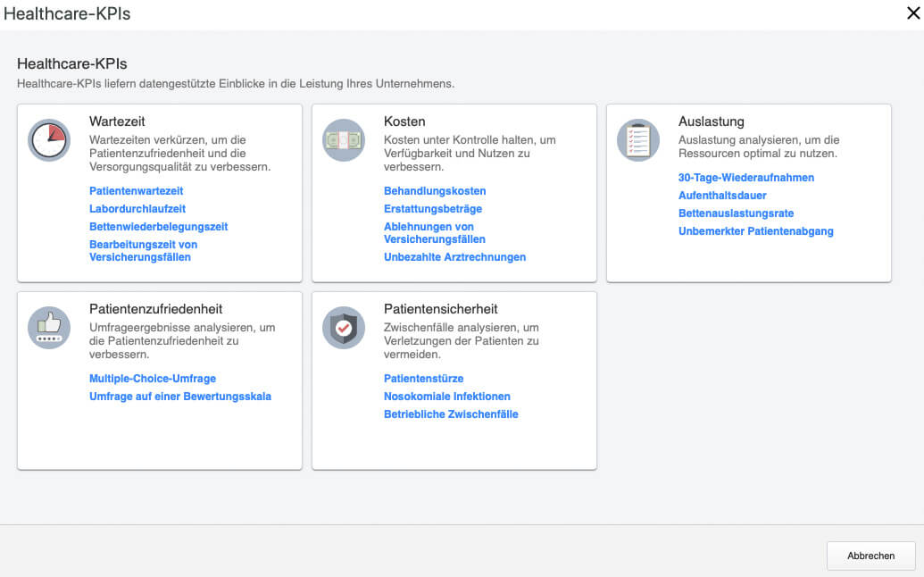Open the Patientenwartezeit KPI link
This screenshot has width=924, height=577.
[x=136, y=191]
